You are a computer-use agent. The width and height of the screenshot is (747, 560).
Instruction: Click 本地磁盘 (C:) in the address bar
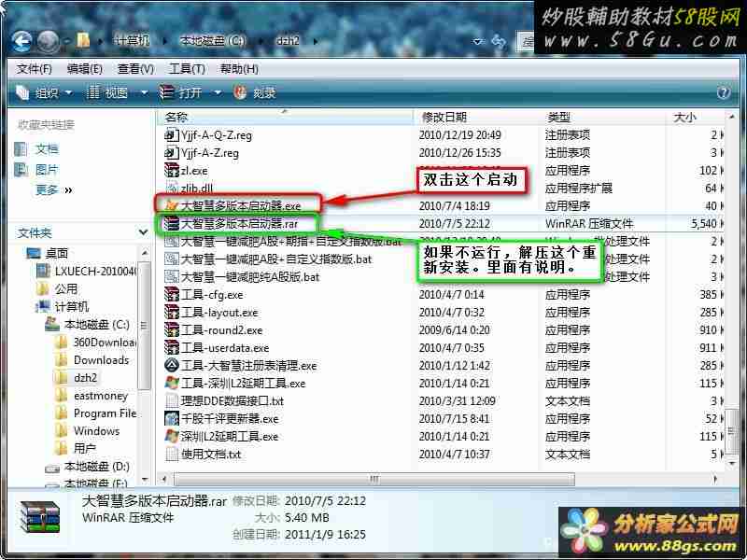click(213, 41)
